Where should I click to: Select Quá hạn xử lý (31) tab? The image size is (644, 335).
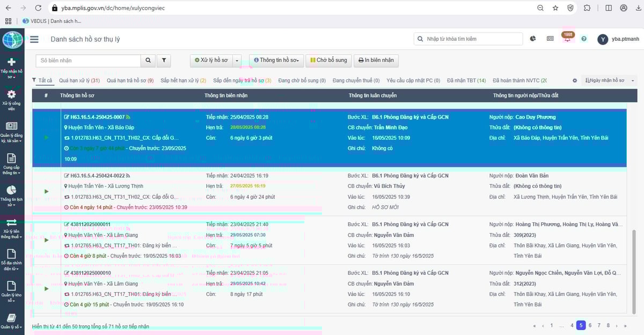tap(79, 81)
